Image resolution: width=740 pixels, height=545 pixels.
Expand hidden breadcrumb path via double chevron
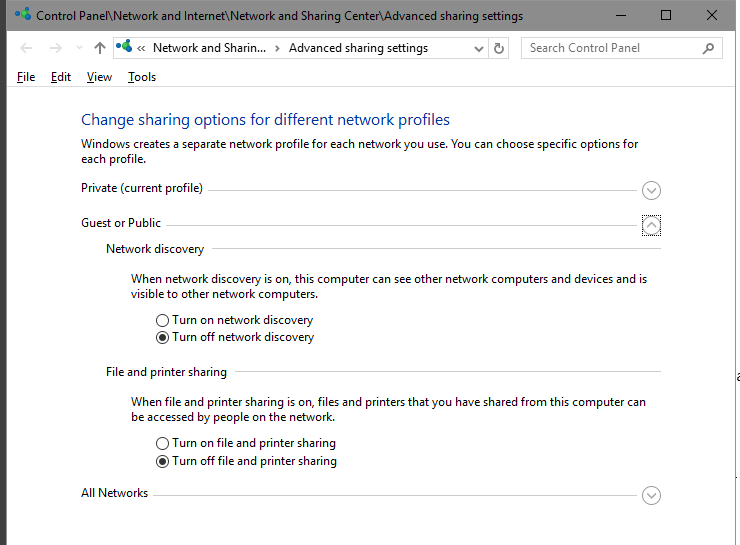tap(141, 48)
